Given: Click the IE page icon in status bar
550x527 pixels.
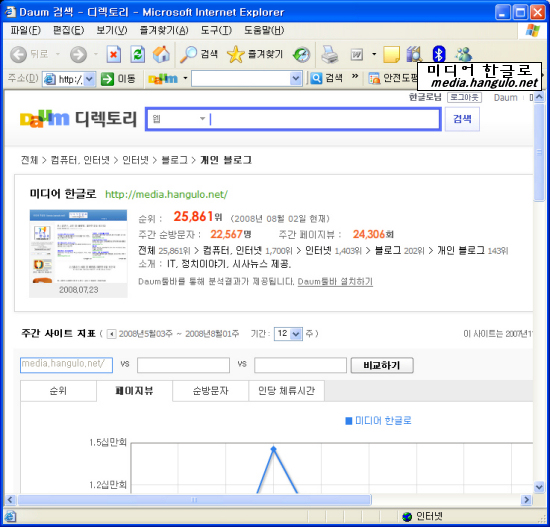Looking at the screenshot, I should (x=10, y=516).
